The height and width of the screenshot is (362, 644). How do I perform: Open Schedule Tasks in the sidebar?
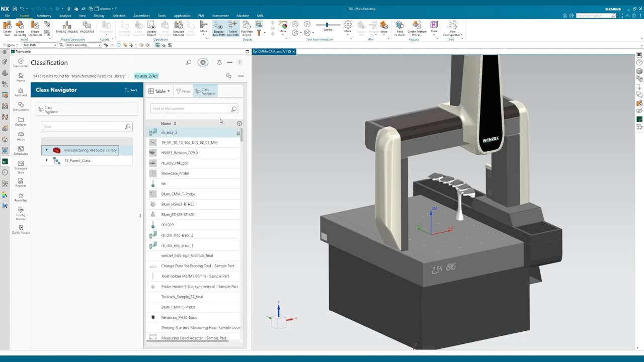click(x=21, y=167)
